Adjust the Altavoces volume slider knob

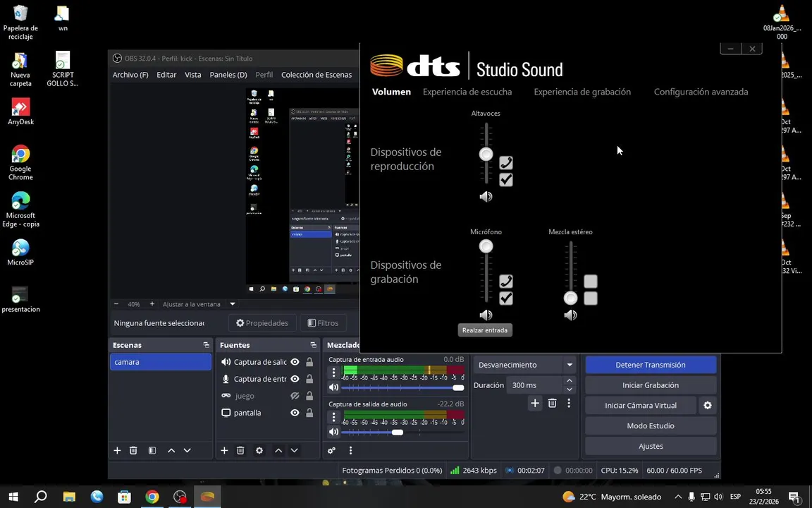point(486,154)
